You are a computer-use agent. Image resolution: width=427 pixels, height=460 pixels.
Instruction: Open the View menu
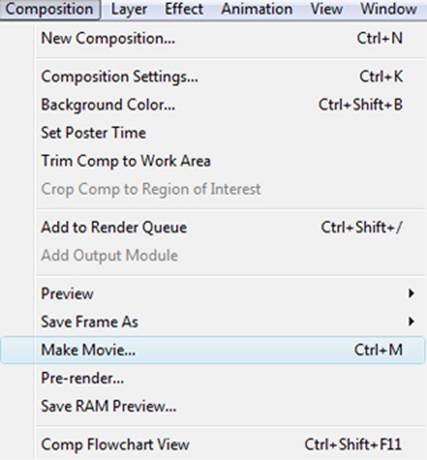pyautogui.click(x=326, y=9)
